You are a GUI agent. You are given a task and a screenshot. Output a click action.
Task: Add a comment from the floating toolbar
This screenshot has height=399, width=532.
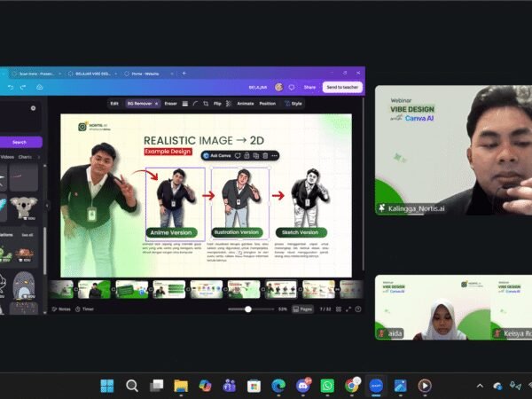coord(238,156)
